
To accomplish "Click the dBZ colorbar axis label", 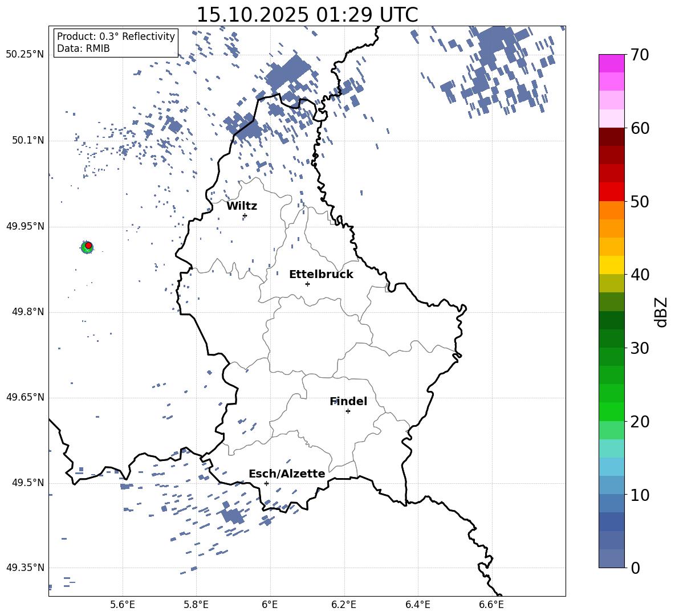I will point(661,312).
